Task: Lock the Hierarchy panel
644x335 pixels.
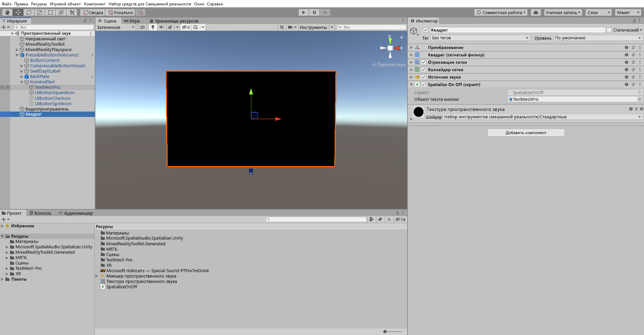Action: 85,21
